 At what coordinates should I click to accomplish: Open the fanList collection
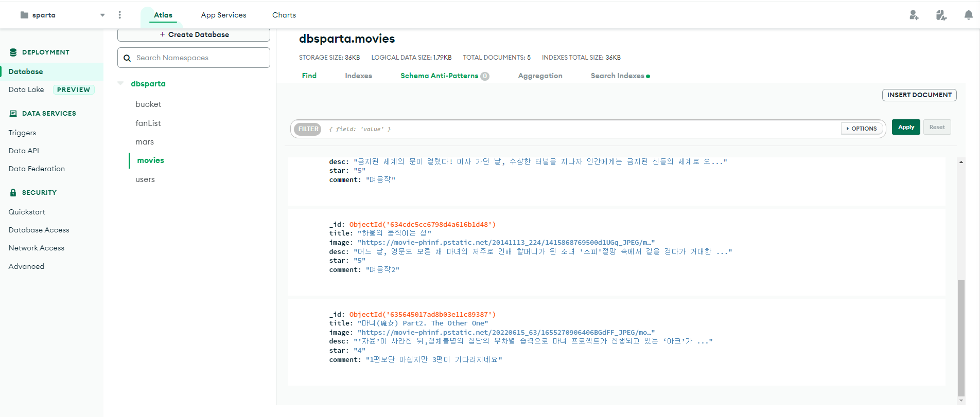point(148,123)
